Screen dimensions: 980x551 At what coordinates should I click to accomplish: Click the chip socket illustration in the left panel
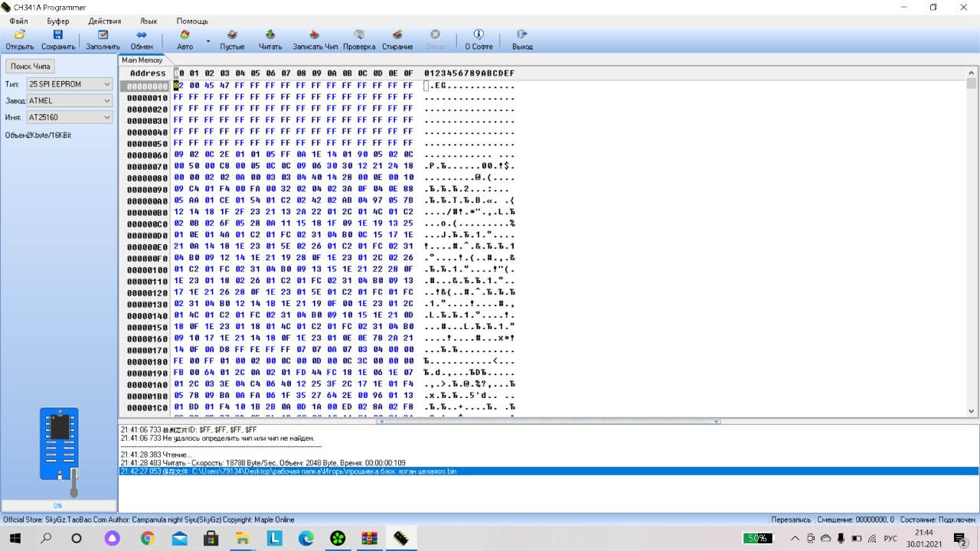click(x=60, y=452)
